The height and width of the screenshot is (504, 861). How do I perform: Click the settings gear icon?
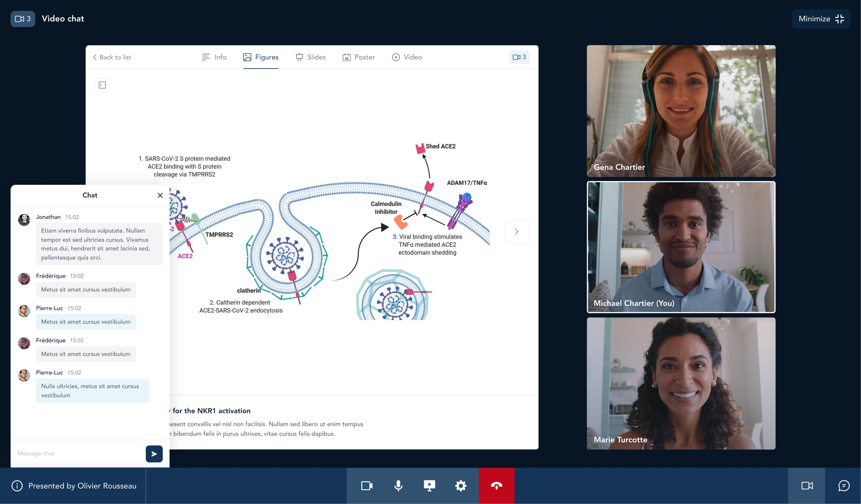coord(461,486)
